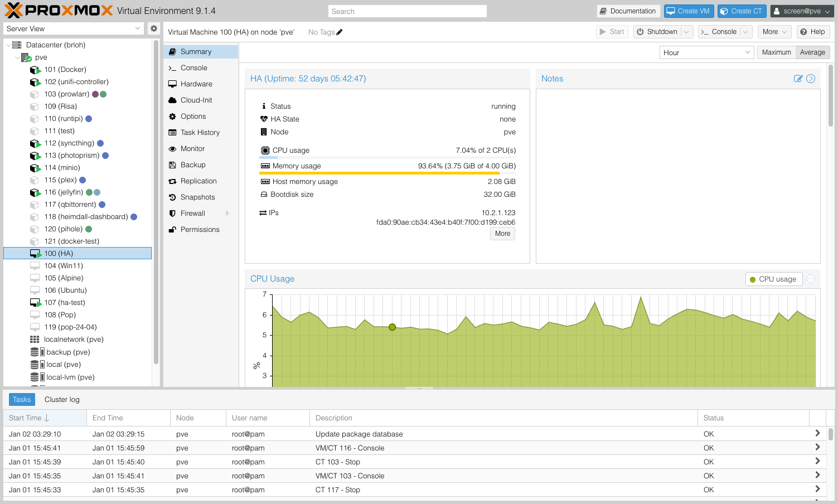The height and width of the screenshot is (504, 838).
Task: Toggle the CPU usage chart legend
Action: coord(774,279)
